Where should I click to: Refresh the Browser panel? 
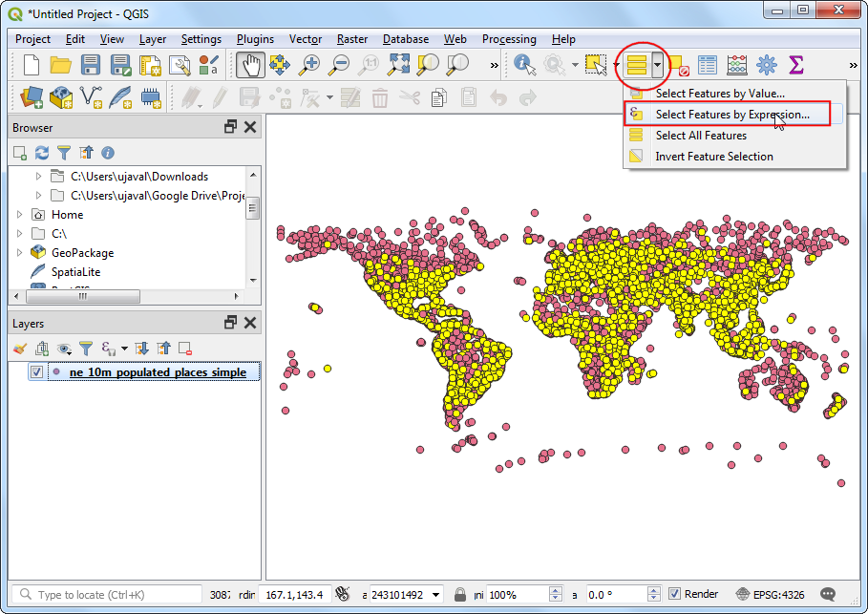click(42, 153)
